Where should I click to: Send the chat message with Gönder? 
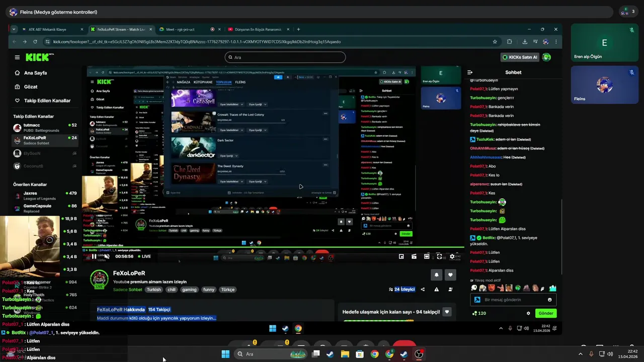546,313
